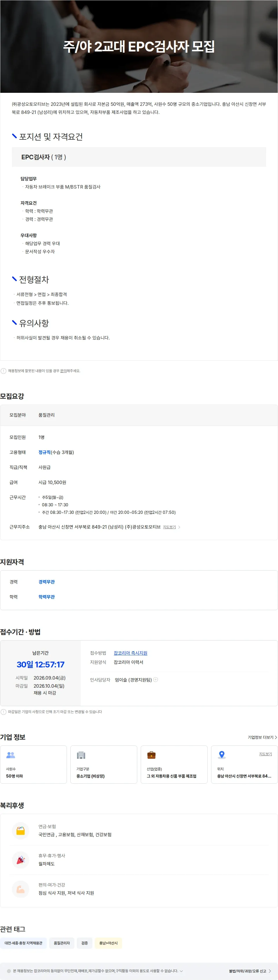278x980 pixels.
Task: Click the 정규직 employment type text
Action: click(x=45, y=452)
